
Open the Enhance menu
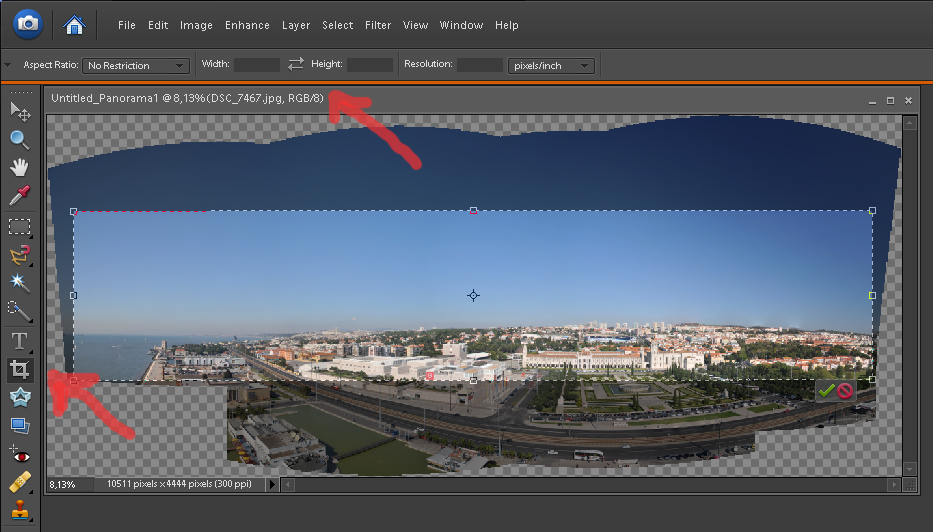(247, 25)
